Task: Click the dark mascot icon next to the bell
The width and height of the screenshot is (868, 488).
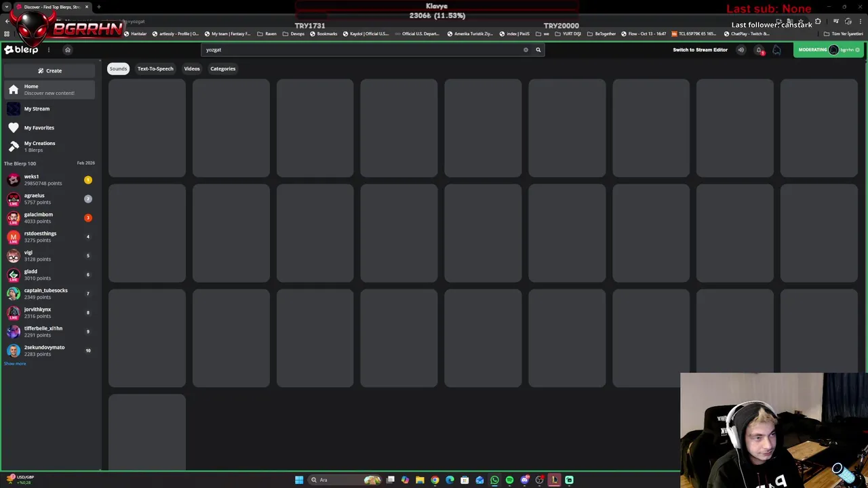Action: [776, 49]
